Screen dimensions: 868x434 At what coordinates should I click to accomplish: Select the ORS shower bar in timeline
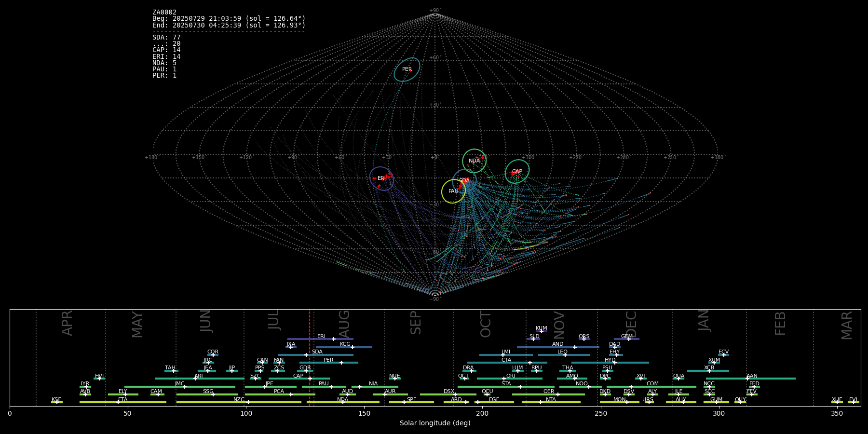pos(584,339)
